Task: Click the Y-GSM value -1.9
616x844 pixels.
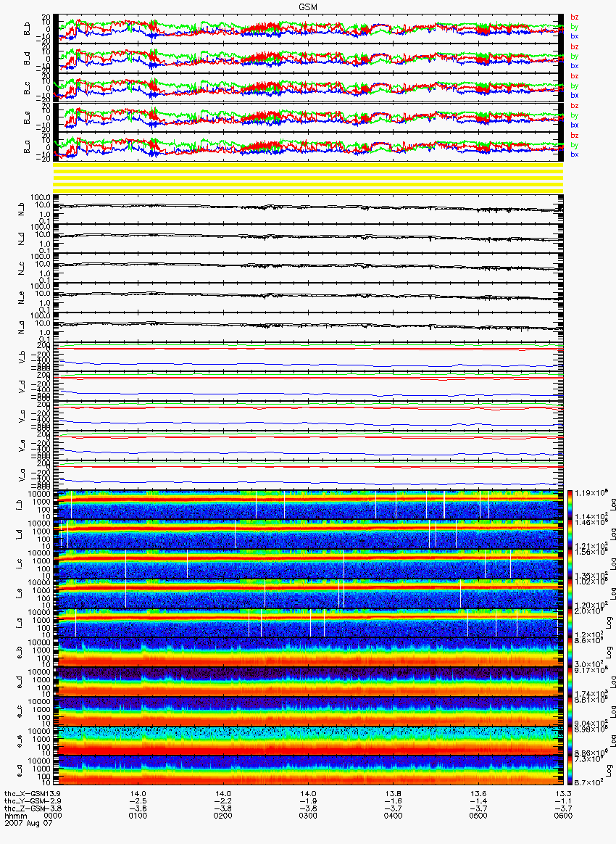Action: (308, 801)
